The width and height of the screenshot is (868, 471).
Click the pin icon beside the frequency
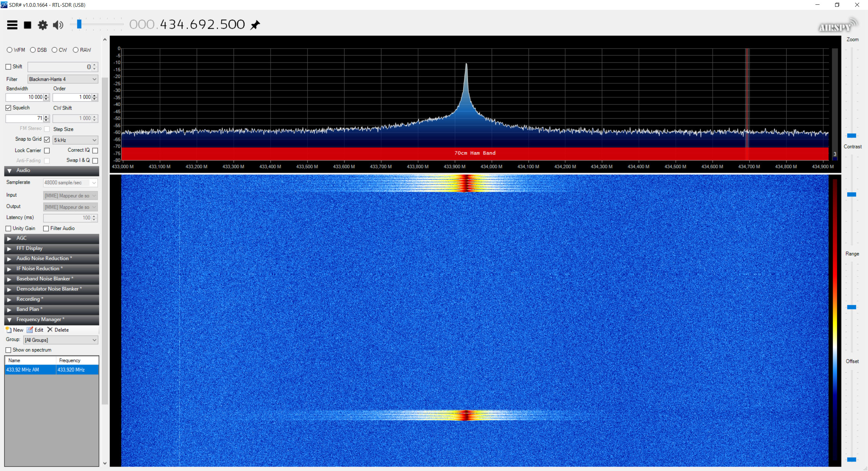(x=255, y=25)
